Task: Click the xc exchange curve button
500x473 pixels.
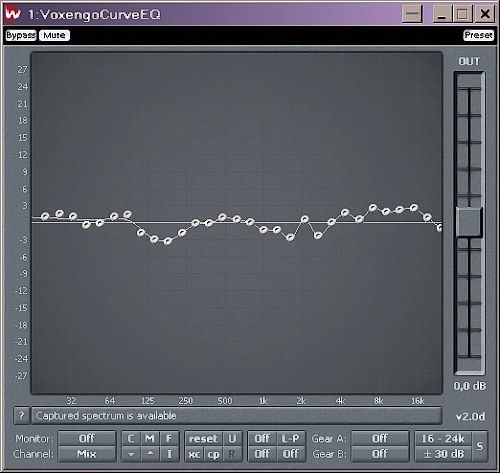Action: click(194, 454)
